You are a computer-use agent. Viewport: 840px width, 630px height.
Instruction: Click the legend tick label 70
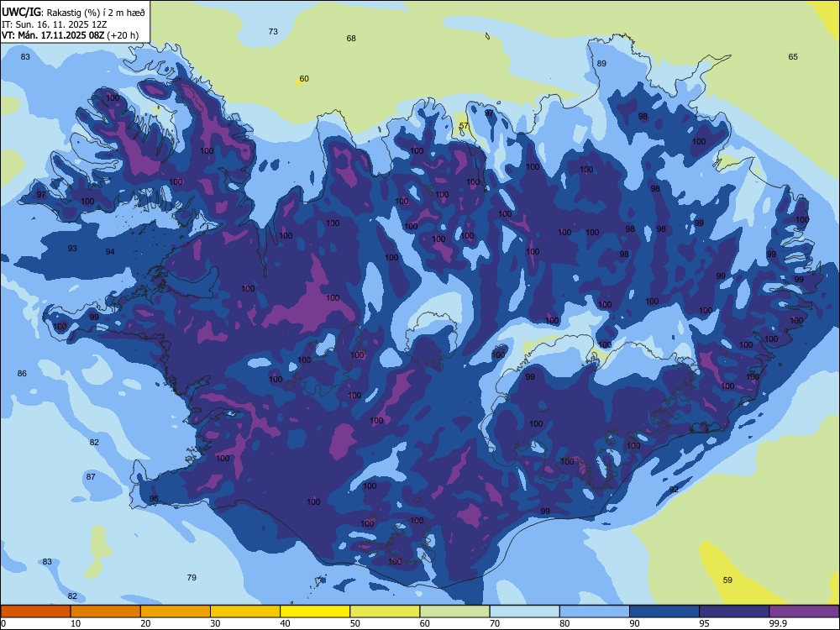coord(495,623)
